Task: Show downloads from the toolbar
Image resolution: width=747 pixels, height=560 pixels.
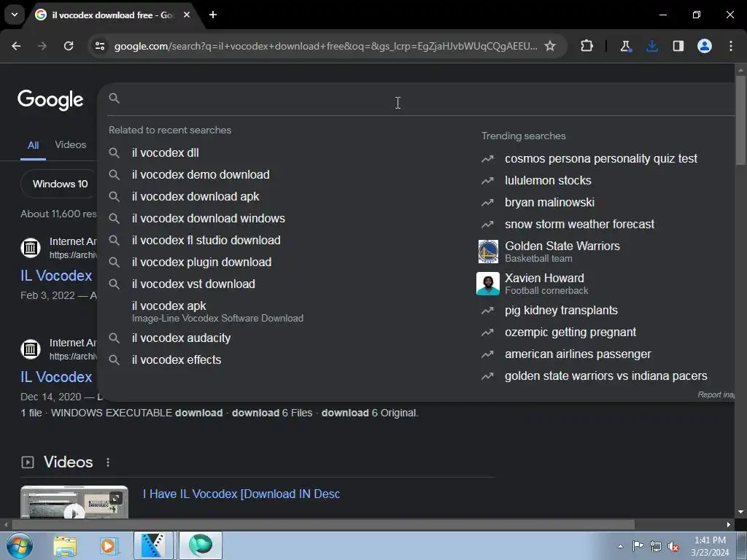Action: pyautogui.click(x=651, y=46)
